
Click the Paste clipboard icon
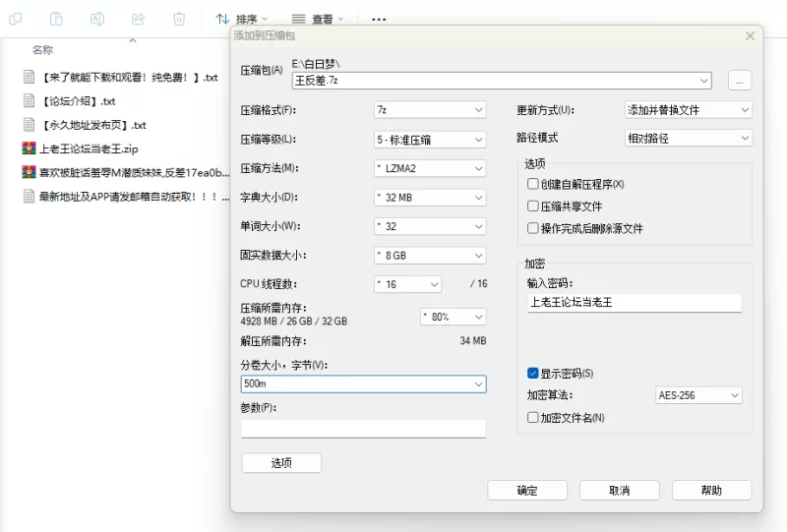pyautogui.click(x=57, y=19)
